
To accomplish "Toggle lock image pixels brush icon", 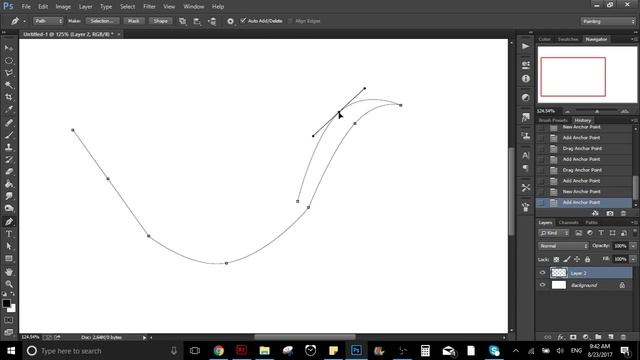I will (567, 259).
